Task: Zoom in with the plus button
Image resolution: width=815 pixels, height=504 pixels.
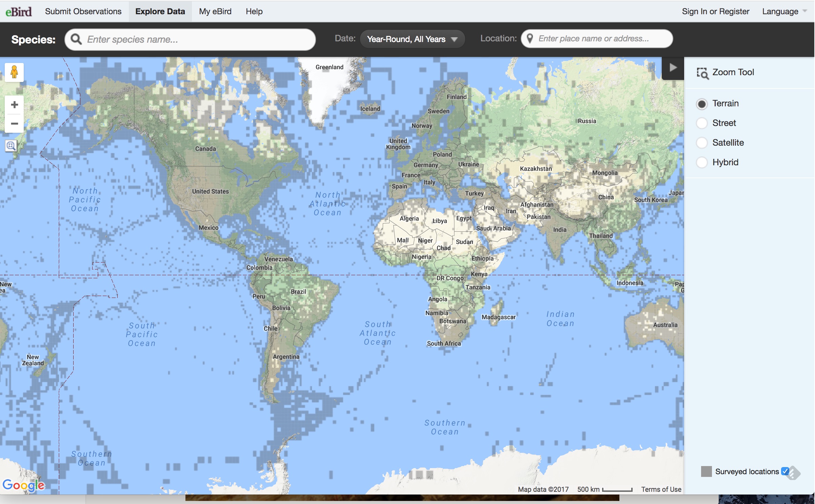Action: pos(14,105)
